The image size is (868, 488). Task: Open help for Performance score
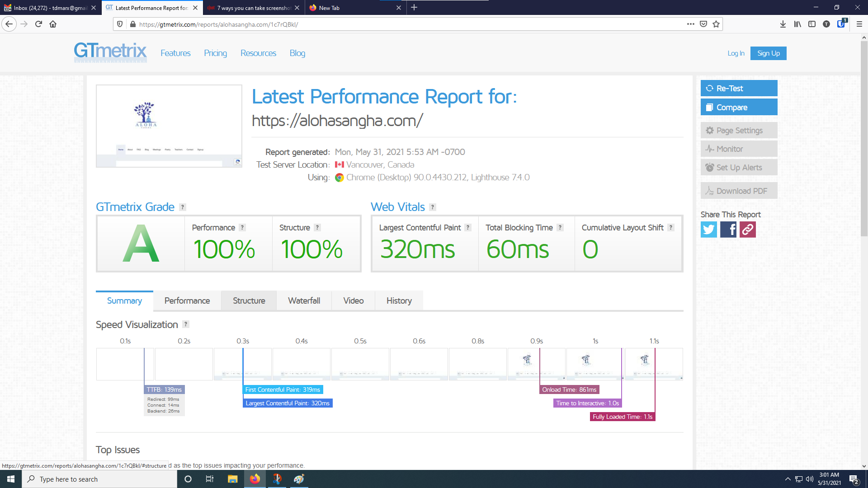242,227
